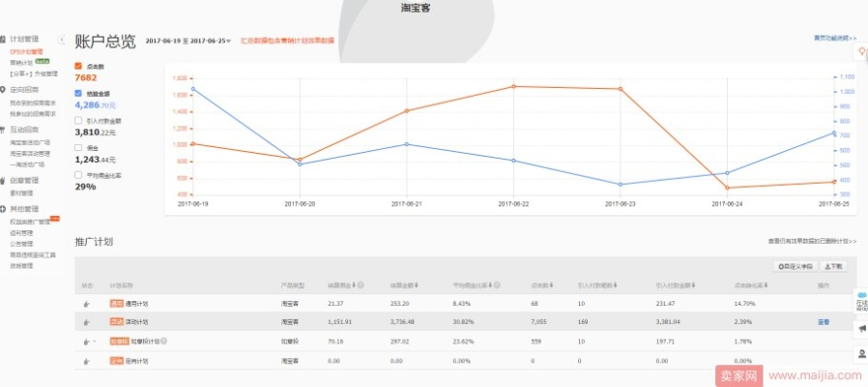Open 商品违规查询工具 in the sidebar
Screen dimensions: 868x387
(x=33, y=255)
